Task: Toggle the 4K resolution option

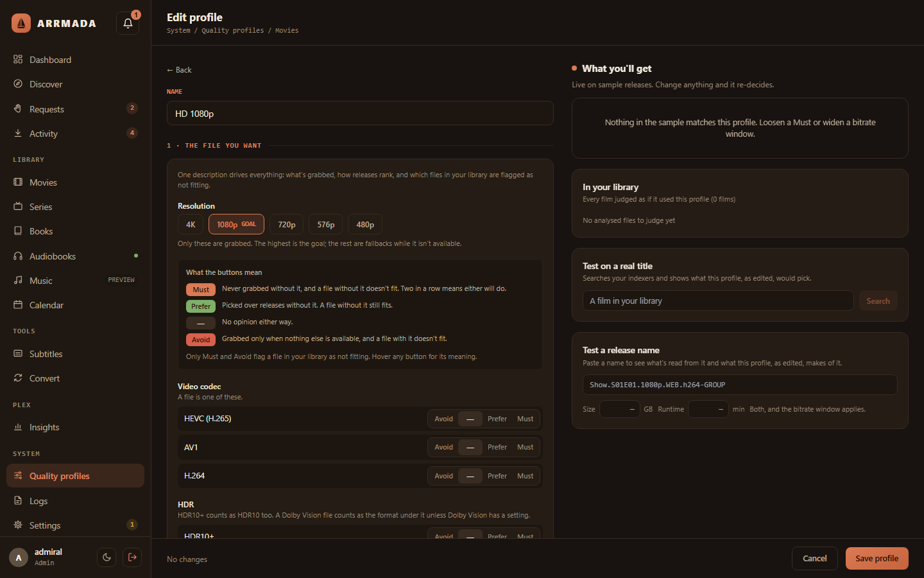Action: tap(191, 224)
